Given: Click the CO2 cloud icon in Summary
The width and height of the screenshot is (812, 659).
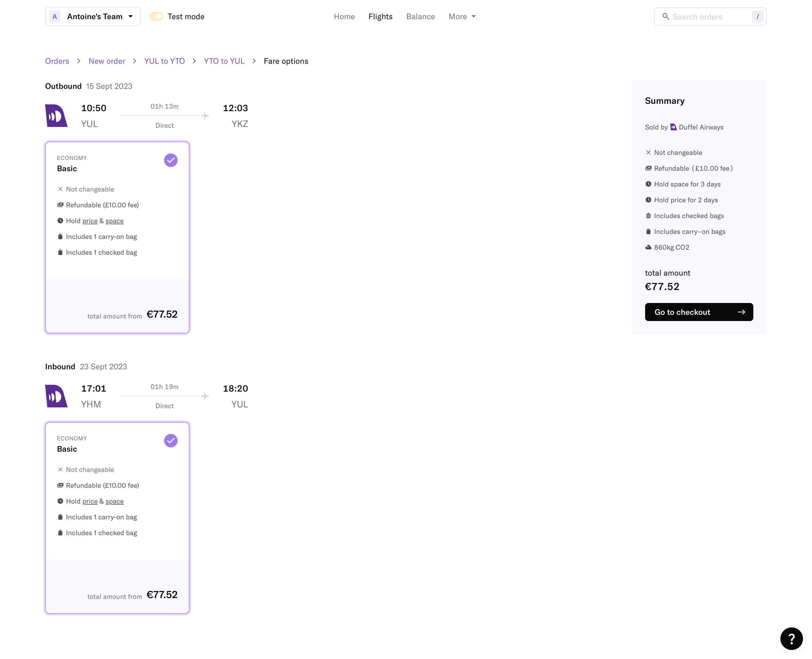Looking at the screenshot, I should (648, 247).
